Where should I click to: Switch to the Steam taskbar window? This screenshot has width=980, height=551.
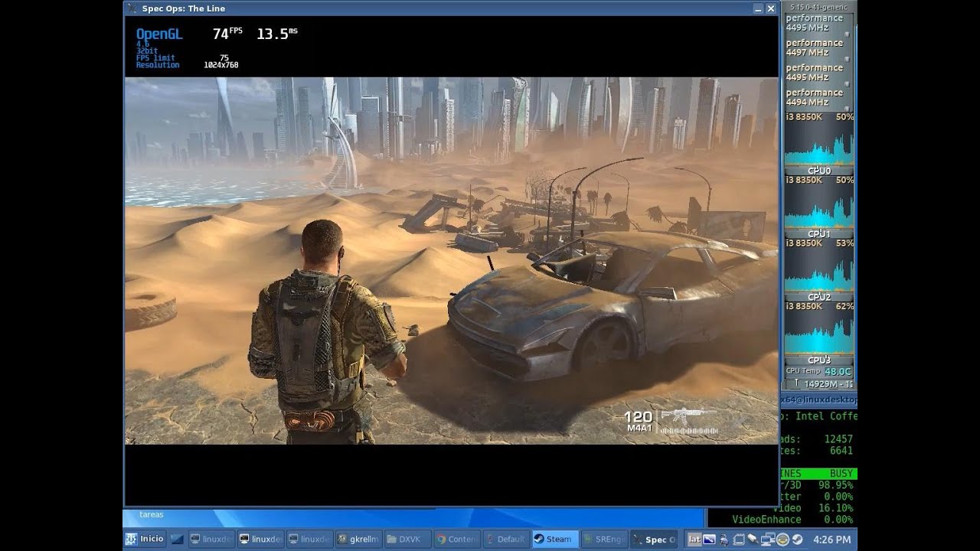[x=555, y=539]
